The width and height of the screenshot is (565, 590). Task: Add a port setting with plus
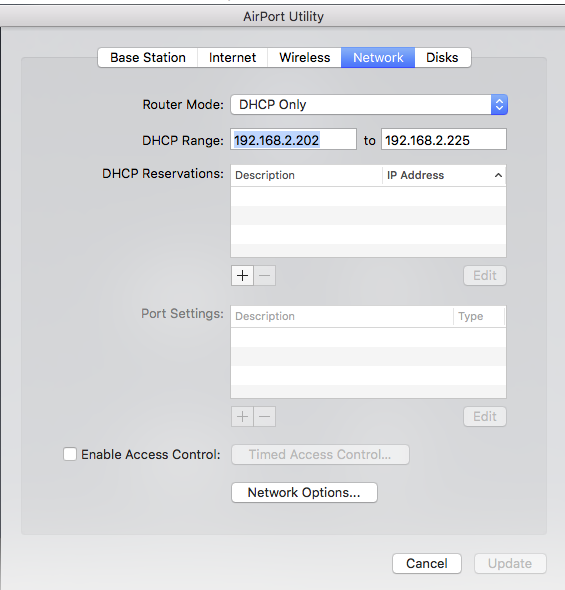242,417
